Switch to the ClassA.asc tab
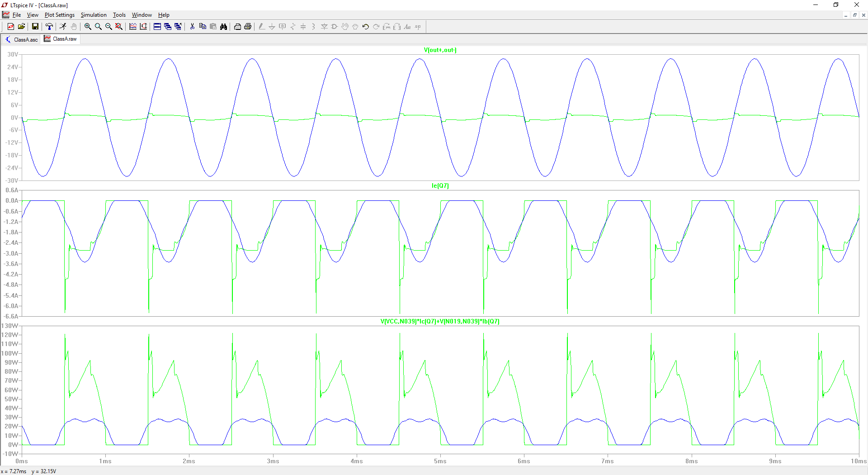 tap(21, 39)
